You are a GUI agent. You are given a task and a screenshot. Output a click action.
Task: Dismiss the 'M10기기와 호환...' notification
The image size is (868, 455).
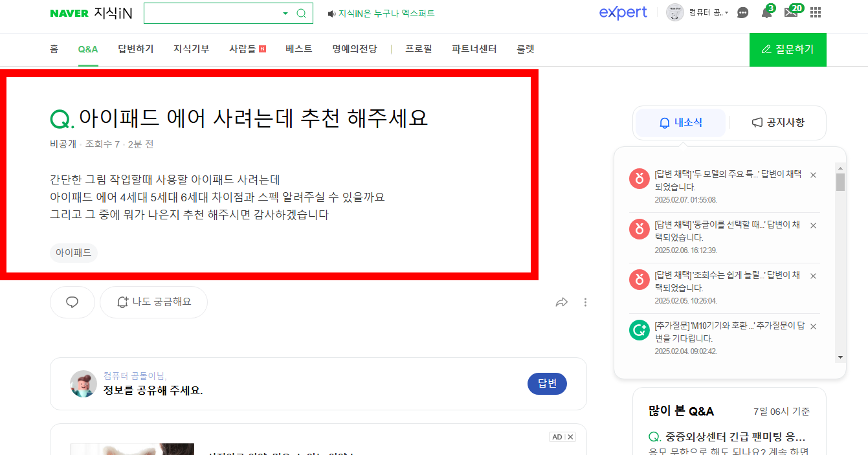[813, 326]
